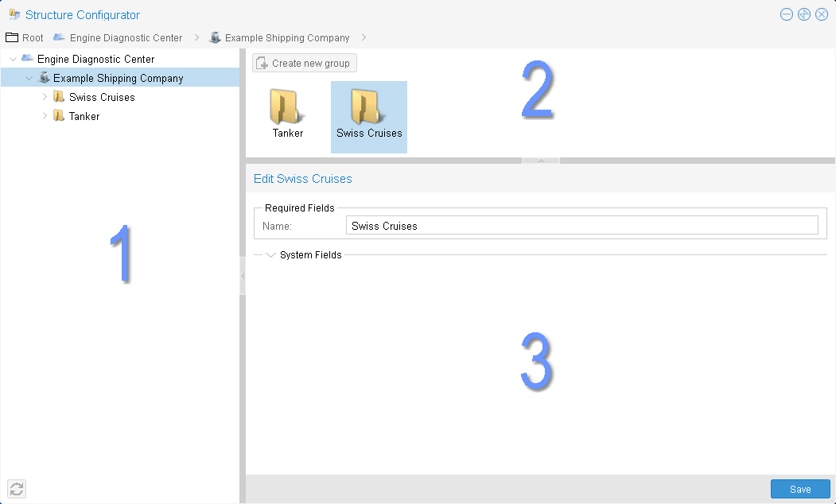Expand the Swiss Cruises tree node
Screen dimensions: 836x504
point(45,97)
